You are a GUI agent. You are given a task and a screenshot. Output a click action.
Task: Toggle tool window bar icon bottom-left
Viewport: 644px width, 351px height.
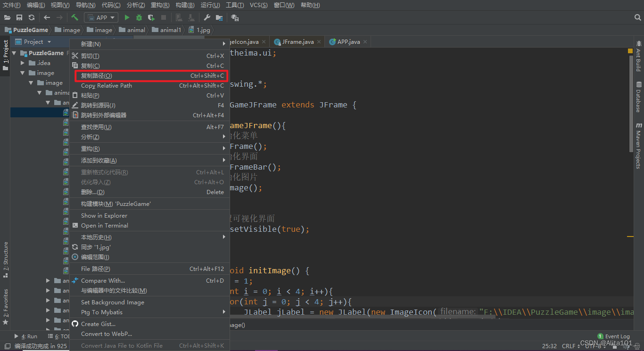pos(7,346)
